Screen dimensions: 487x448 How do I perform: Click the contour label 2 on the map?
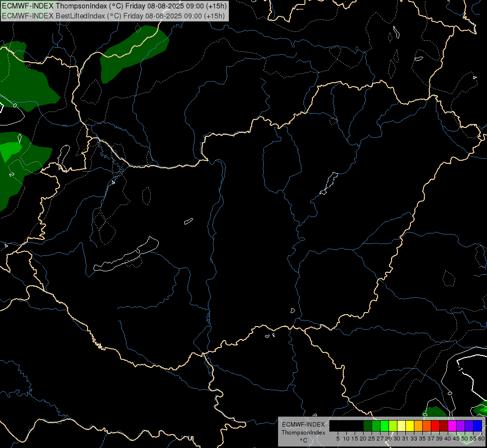[11, 174]
